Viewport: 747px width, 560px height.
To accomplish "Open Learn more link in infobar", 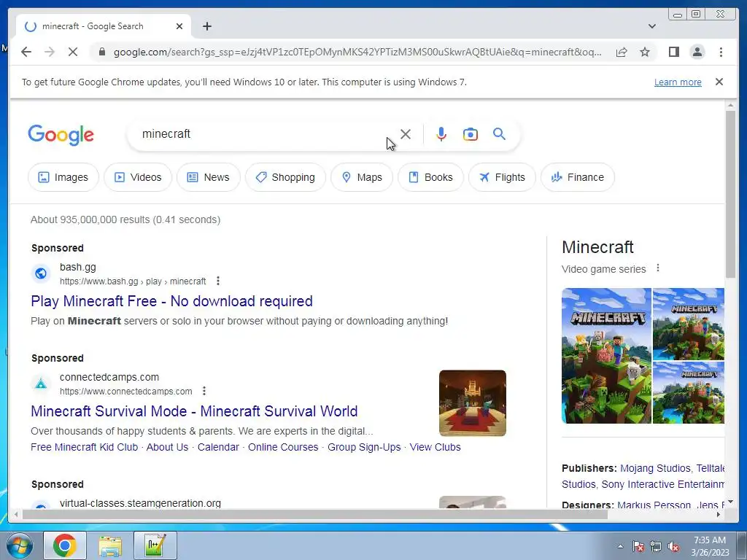I will [x=678, y=82].
